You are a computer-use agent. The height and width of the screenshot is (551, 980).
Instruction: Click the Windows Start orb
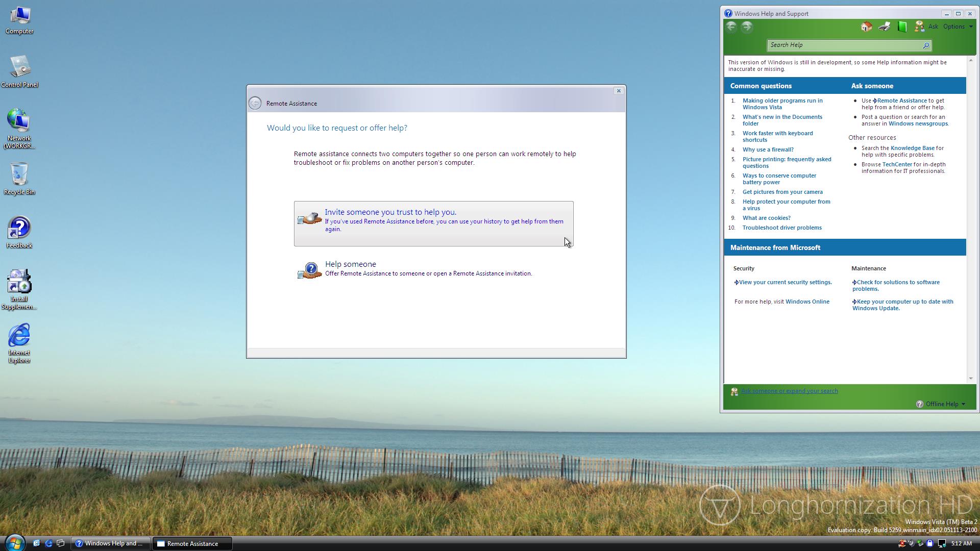[14, 543]
